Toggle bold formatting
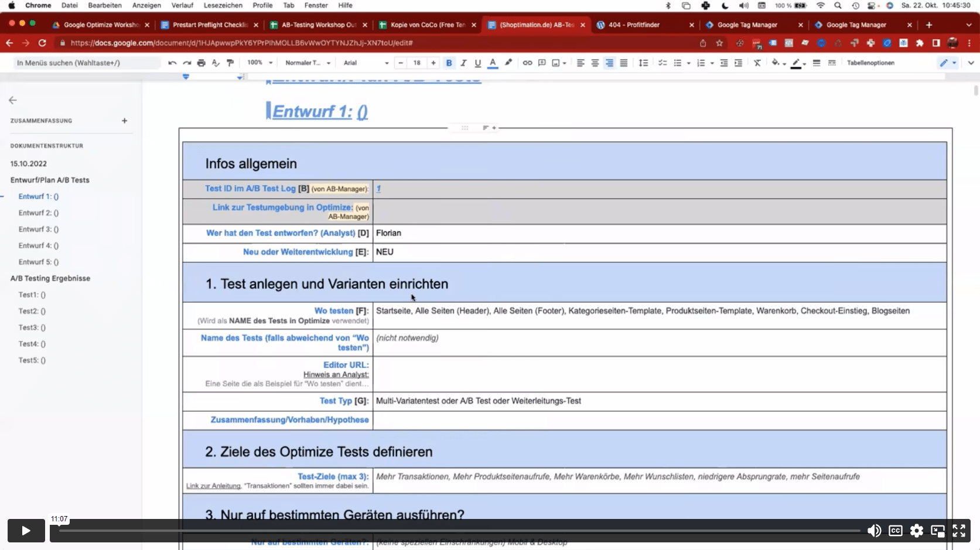The height and width of the screenshot is (550, 980). (x=449, y=63)
